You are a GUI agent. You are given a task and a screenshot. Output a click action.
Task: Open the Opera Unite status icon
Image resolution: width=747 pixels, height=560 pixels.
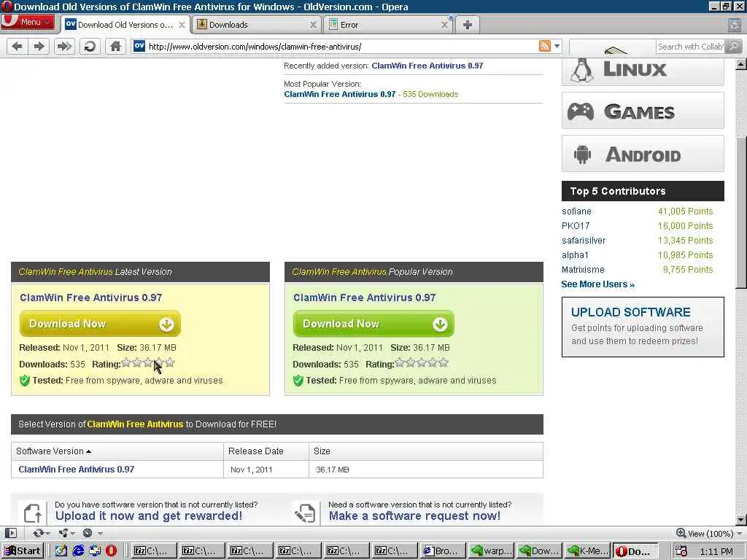click(x=63, y=533)
